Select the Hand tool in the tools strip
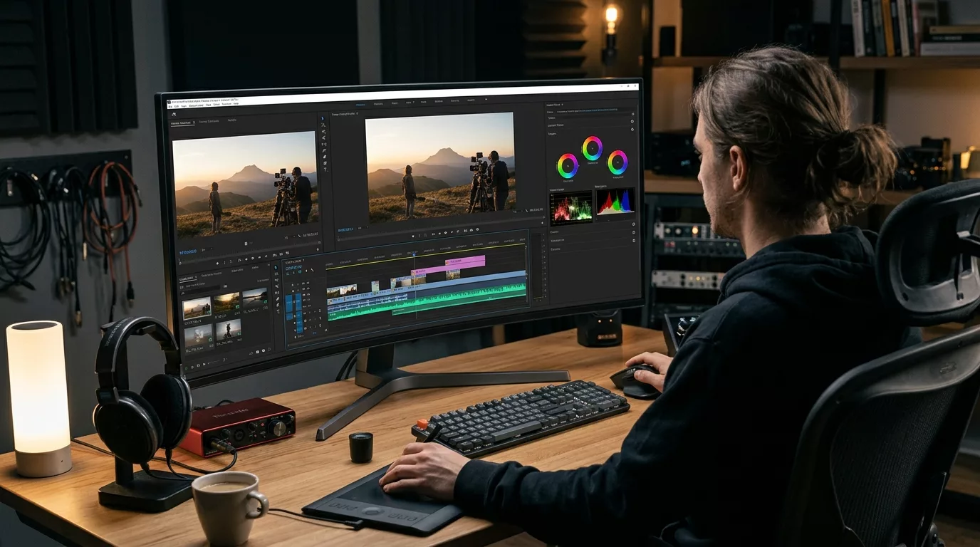 (x=325, y=164)
